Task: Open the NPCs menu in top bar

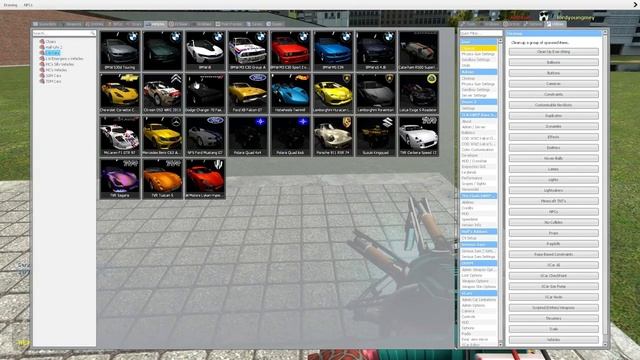Action: click(28, 5)
